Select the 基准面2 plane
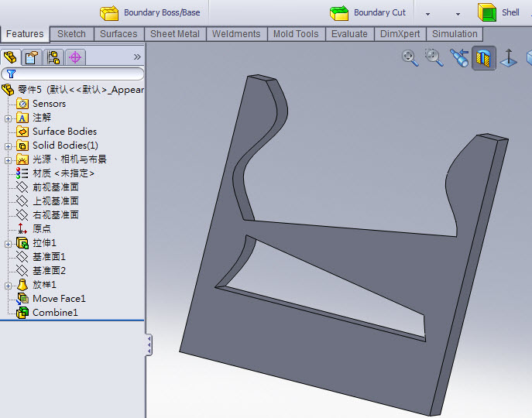Viewport: 532px width, 418px height. 49,271
